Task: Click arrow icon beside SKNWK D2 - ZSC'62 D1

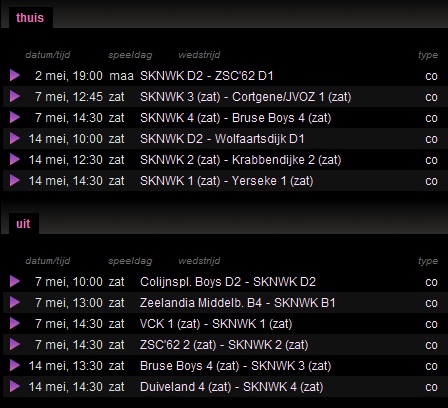Action: tap(15, 75)
